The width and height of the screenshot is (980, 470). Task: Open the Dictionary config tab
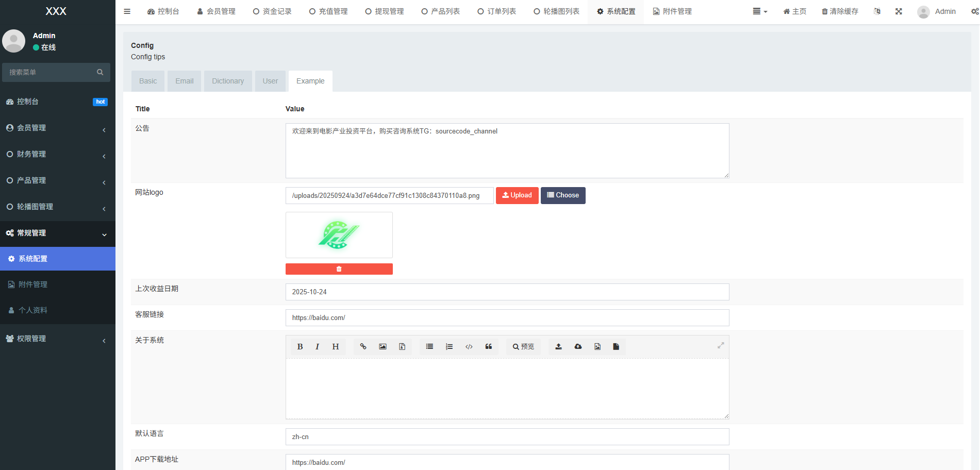(x=227, y=81)
